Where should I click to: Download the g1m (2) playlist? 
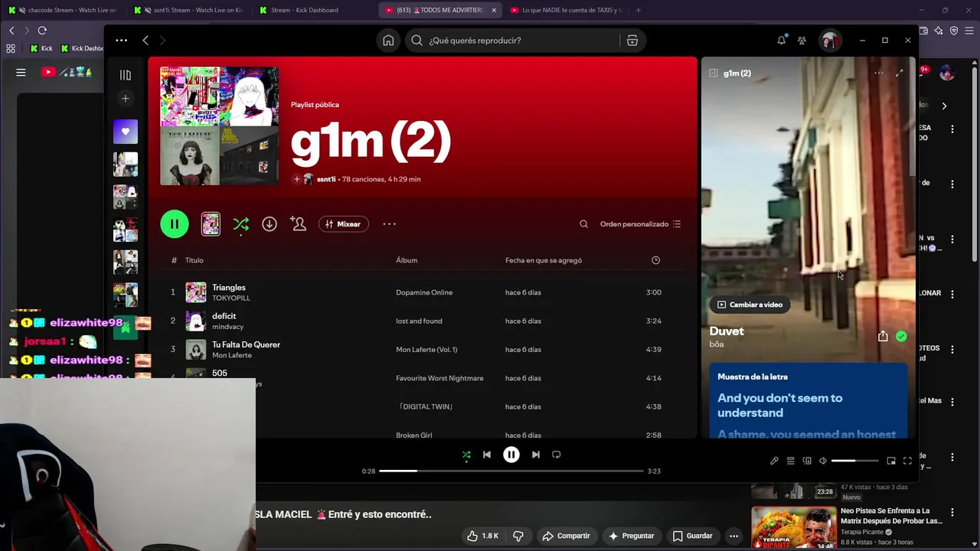coord(269,224)
